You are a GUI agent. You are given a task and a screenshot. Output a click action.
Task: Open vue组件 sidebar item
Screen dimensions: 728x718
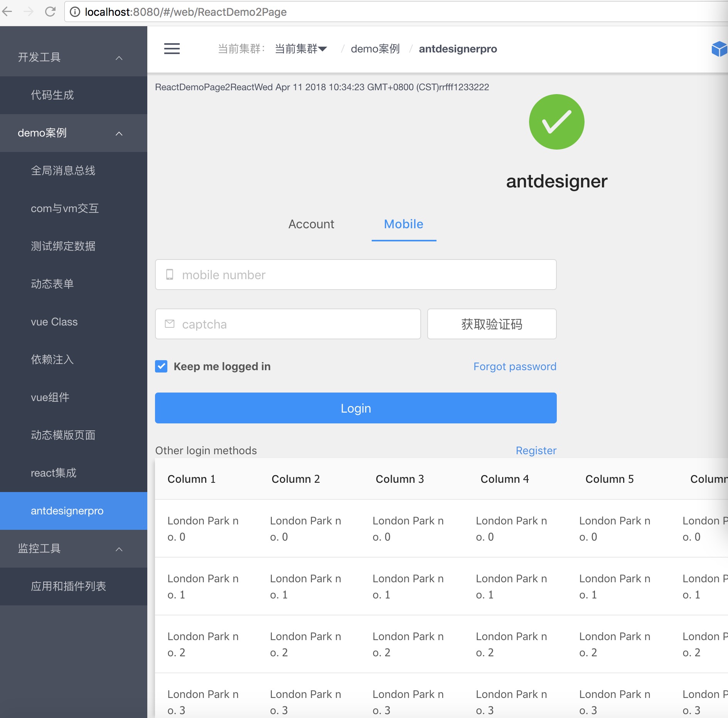[74, 397]
